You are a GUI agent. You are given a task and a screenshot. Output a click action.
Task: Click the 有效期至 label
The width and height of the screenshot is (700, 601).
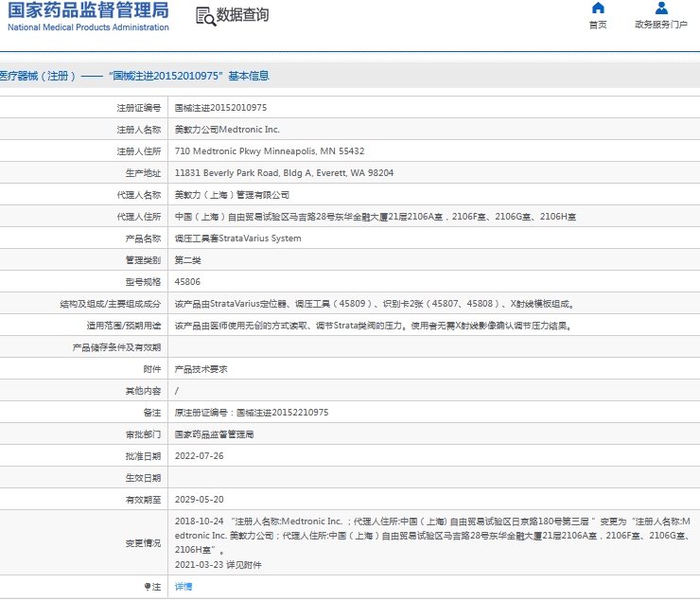[x=143, y=500]
